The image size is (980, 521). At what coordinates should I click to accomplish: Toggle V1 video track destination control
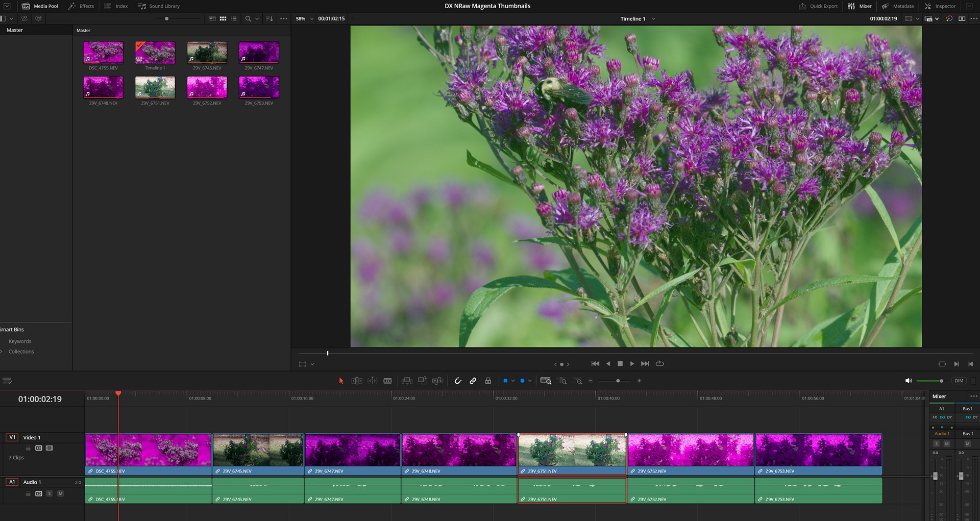12,437
